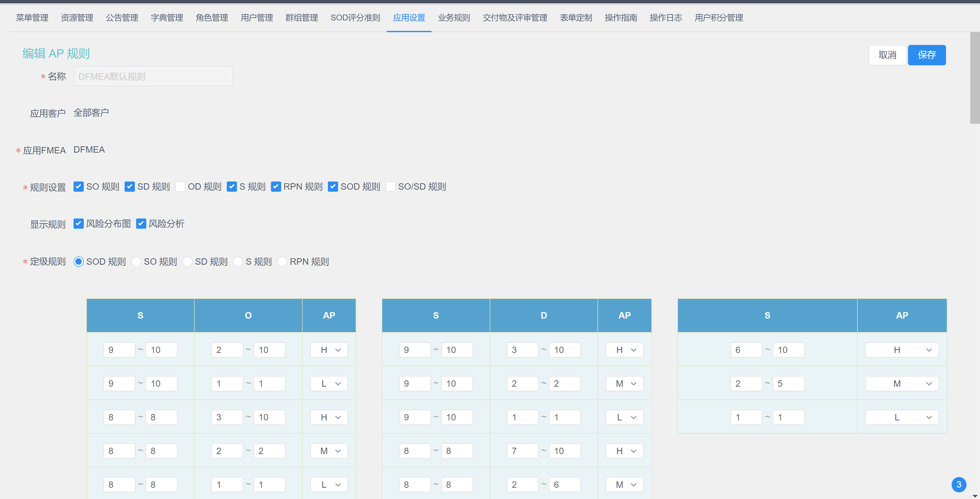Uncheck the RPN 规则 checkbox
Viewport: 980px width, 499px height.
click(276, 186)
